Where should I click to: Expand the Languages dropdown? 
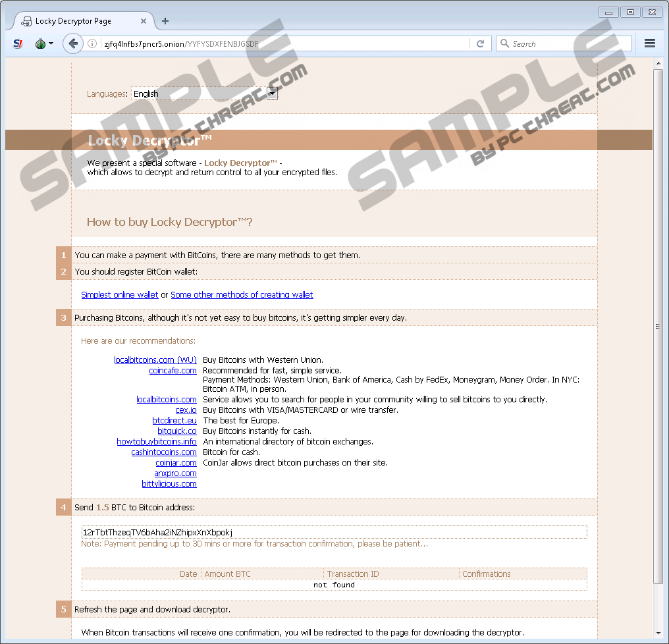click(x=272, y=94)
